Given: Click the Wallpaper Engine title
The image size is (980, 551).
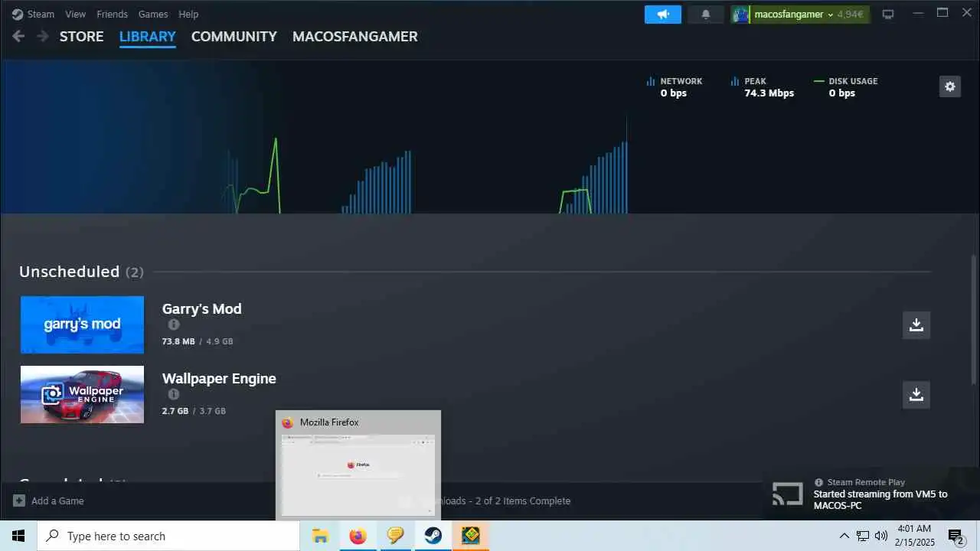Looking at the screenshot, I should tap(219, 379).
